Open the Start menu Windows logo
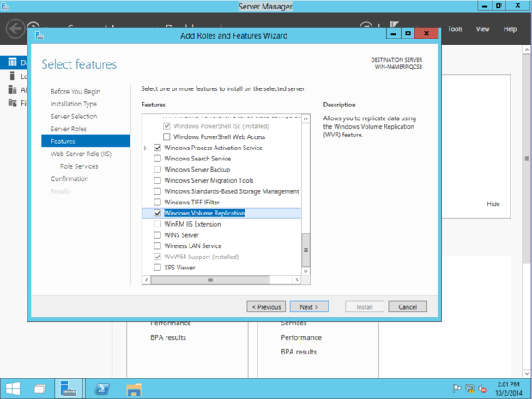The width and height of the screenshot is (532, 399). pos(13,389)
